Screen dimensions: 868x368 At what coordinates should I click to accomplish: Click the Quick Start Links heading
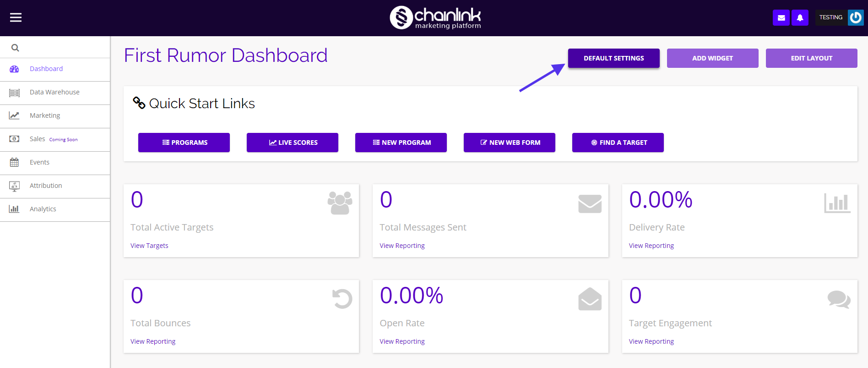tap(202, 104)
